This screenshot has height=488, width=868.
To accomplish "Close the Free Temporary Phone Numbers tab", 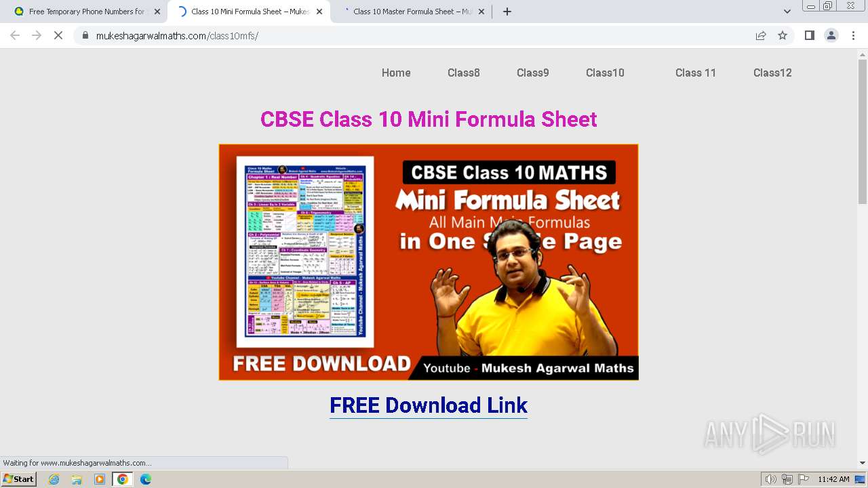I will click(x=157, y=12).
